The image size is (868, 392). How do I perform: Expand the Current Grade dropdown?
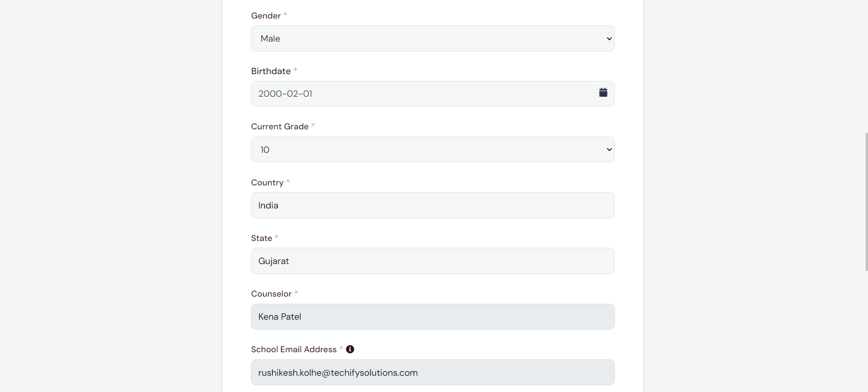click(x=433, y=150)
